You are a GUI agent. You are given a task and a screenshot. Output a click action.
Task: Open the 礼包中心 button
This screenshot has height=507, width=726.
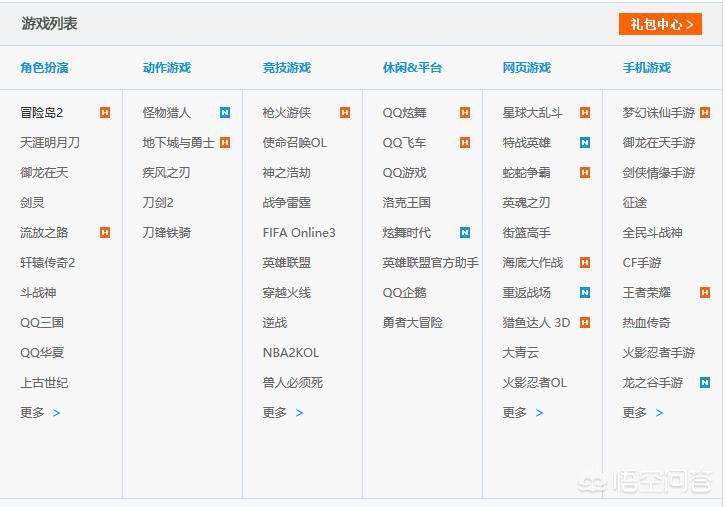(660, 24)
